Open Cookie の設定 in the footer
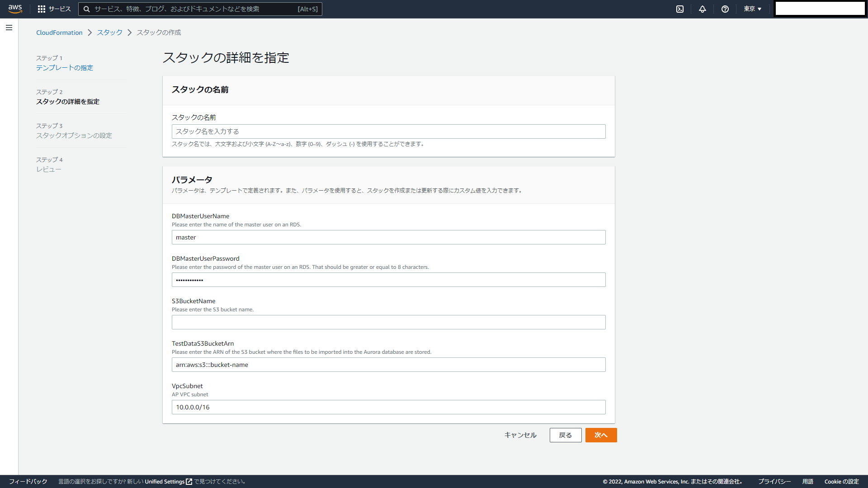Screen dimensions: 868x488 tap(842, 481)
